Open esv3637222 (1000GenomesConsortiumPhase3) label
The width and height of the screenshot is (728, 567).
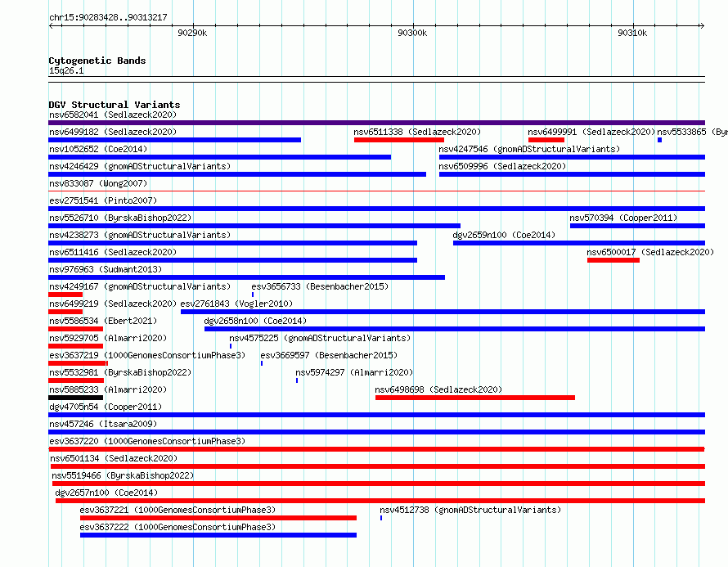pyautogui.click(x=178, y=527)
